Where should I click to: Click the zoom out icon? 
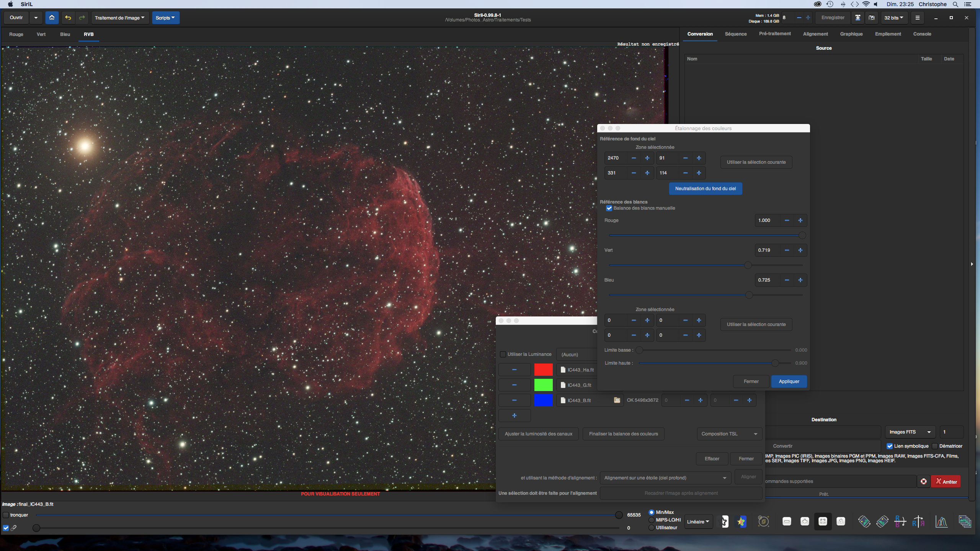tap(787, 522)
